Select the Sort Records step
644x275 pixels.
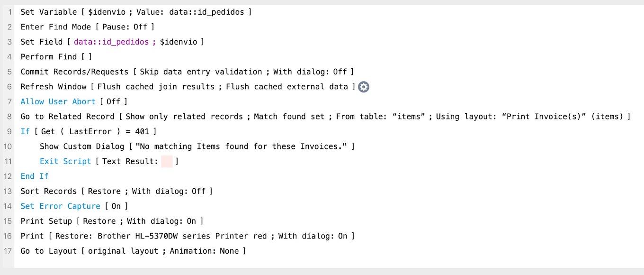[116, 191]
